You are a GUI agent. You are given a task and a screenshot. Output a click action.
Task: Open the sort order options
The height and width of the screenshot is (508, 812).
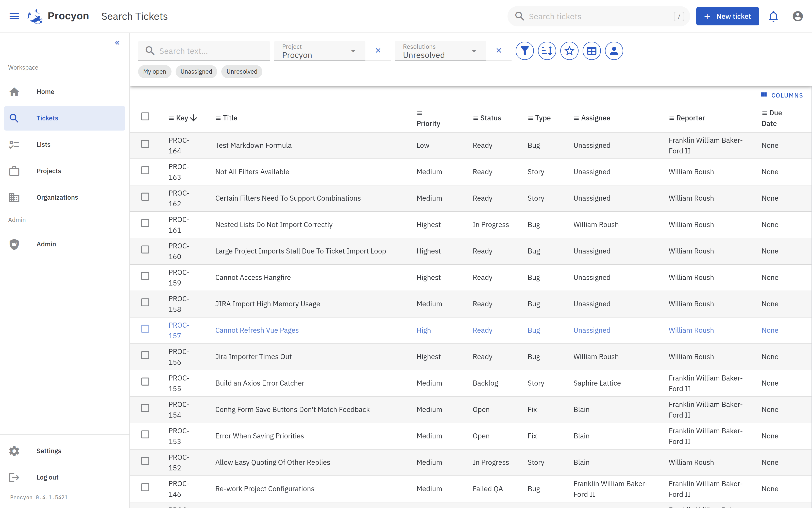point(547,51)
